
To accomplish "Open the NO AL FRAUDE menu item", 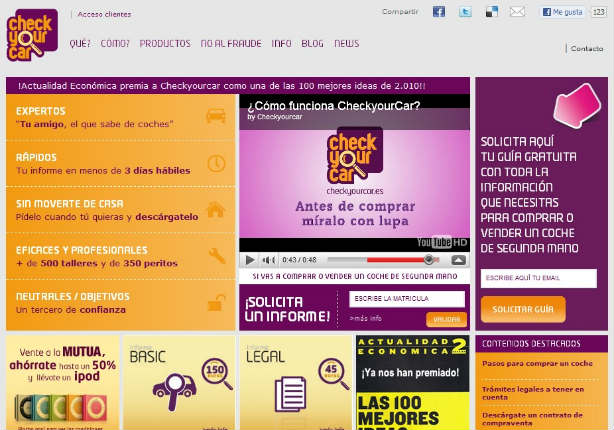I will pyautogui.click(x=230, y=44).
